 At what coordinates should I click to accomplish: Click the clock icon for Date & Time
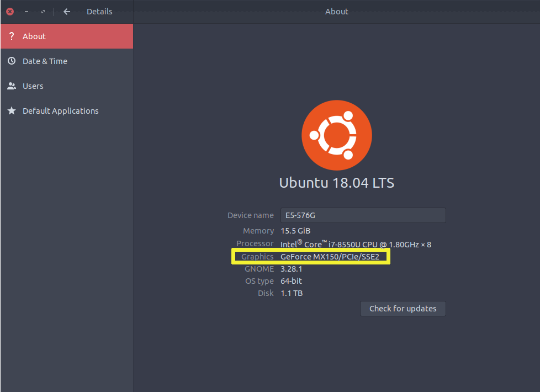[12, 61]
